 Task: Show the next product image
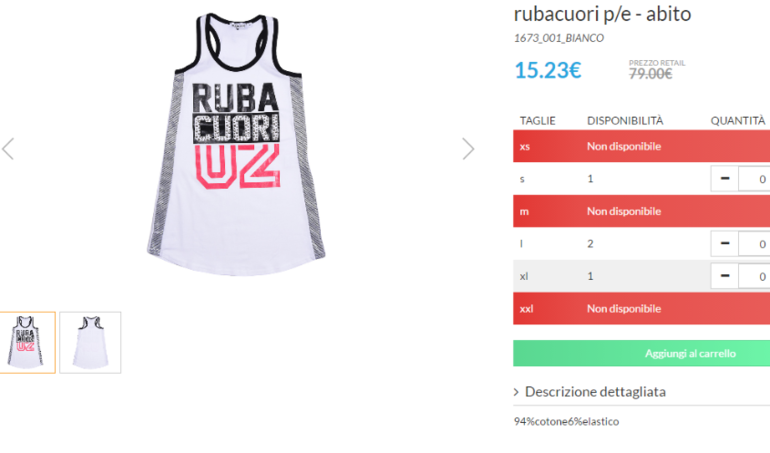[468, 149]
